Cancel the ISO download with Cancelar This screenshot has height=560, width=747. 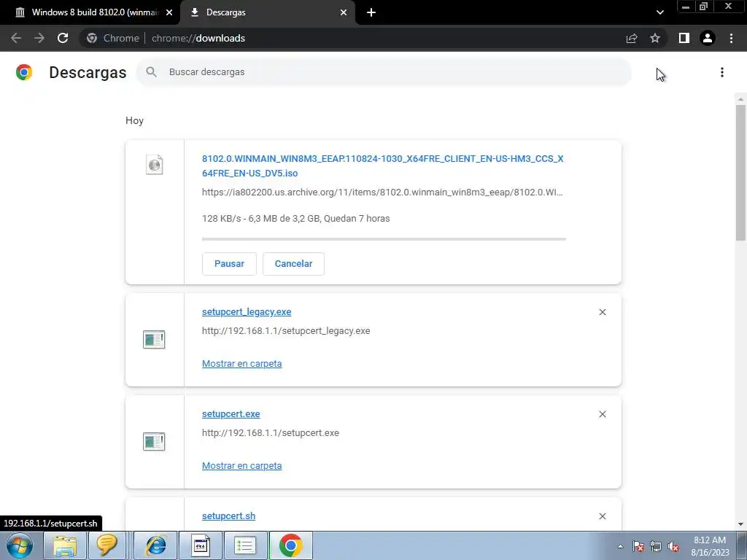tap(293, 264)
